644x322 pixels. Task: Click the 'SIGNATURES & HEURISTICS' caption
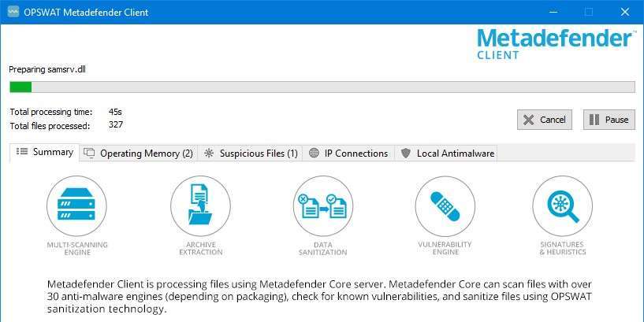pyautogui.click(x=563, y=248)
